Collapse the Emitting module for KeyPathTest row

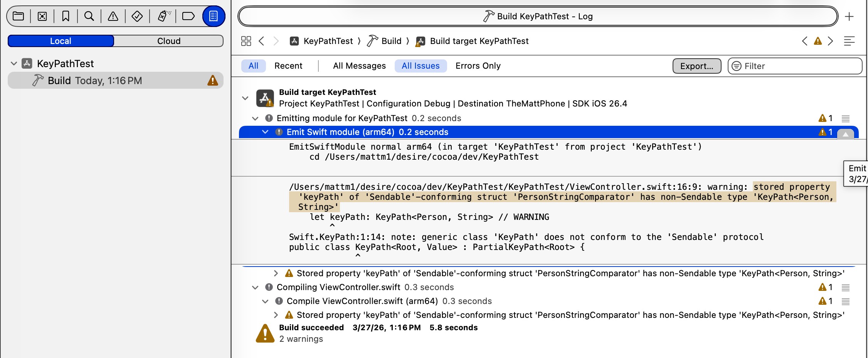[x=255, y=118]
